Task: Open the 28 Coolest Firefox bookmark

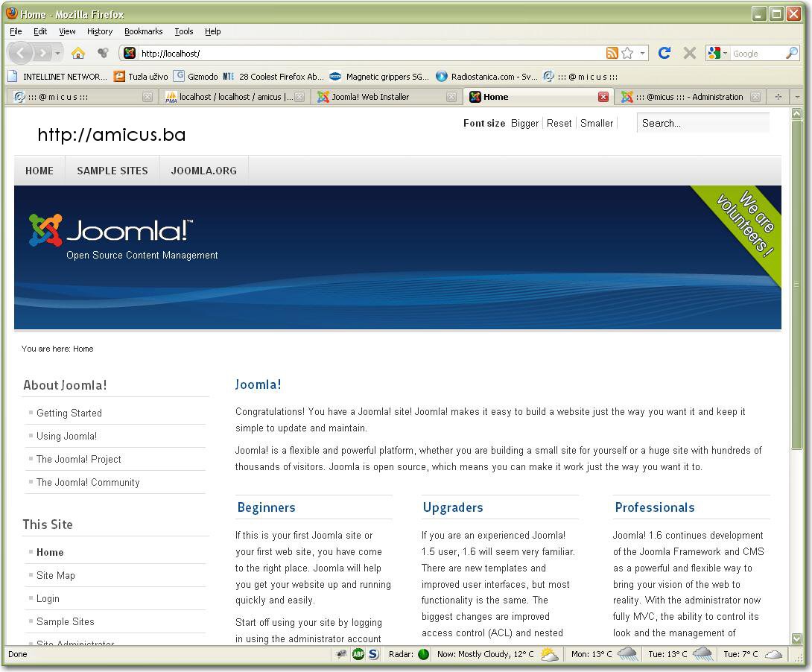Action: pos(273,77)
